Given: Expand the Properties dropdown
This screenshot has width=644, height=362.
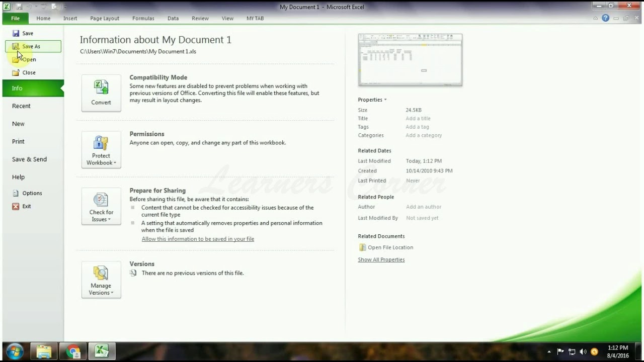Looking at the screenshot, I should (x=372, y=100).
